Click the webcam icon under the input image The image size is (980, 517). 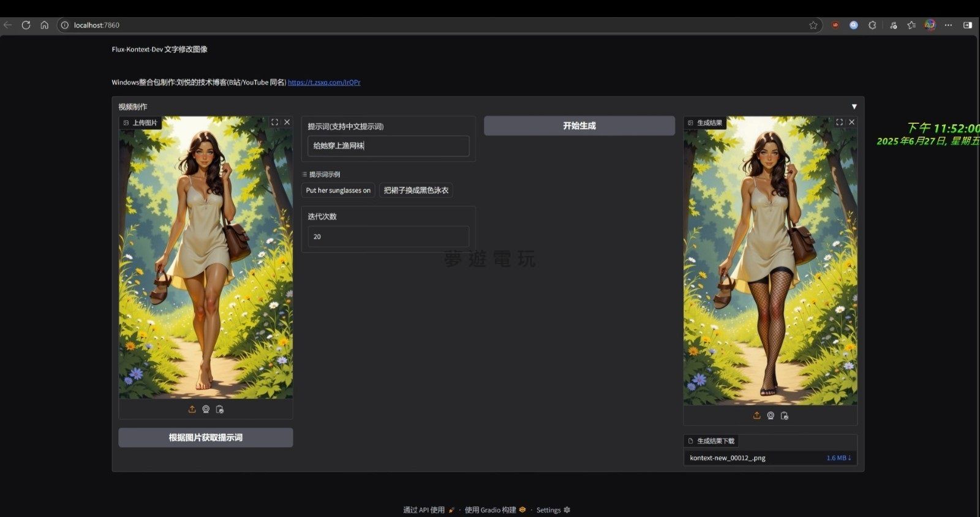click(x=206, y=409)
